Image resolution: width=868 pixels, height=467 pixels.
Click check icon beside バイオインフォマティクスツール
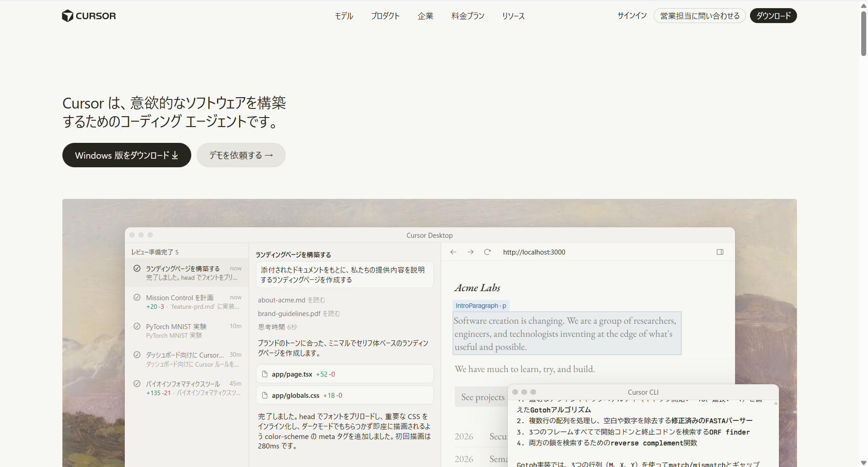click(x=137, y=383)
